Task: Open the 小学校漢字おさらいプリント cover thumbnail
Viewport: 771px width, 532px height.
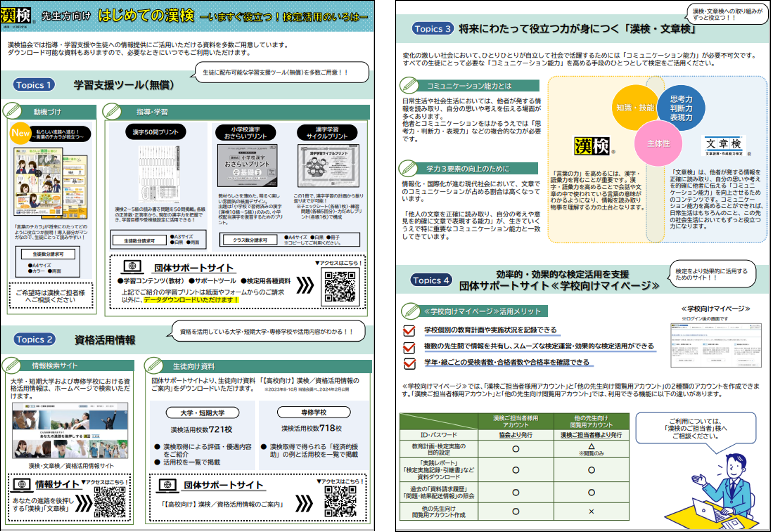Action: click(247, 166)
